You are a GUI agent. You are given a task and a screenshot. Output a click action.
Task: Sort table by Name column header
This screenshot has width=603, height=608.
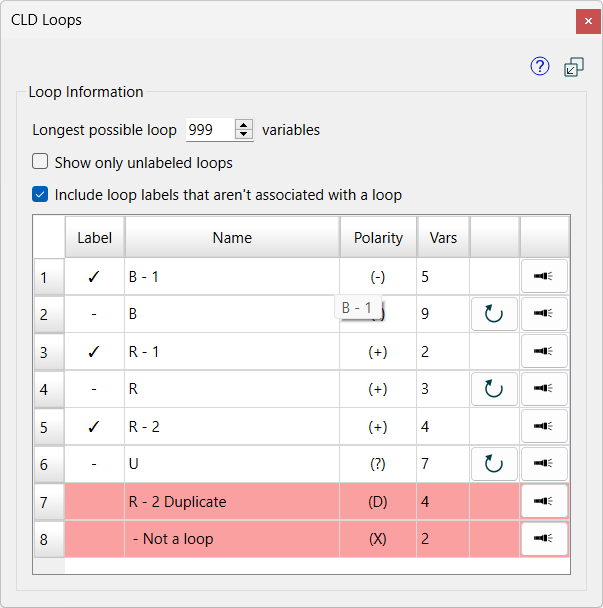tap(232, 237)
